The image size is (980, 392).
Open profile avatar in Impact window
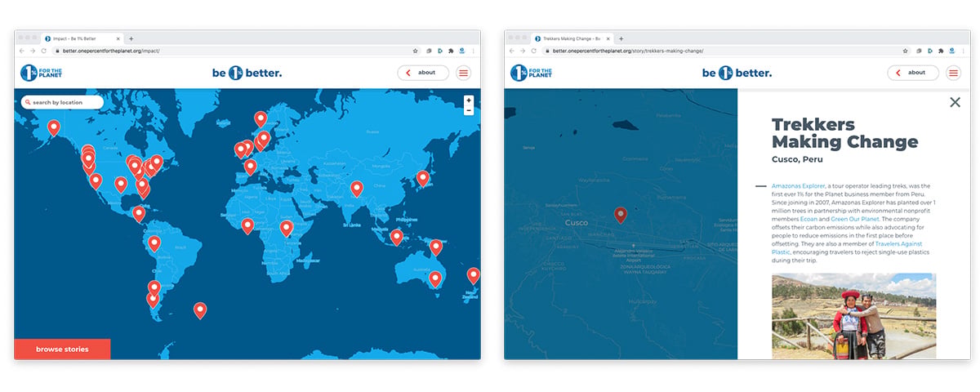point(462,51)
